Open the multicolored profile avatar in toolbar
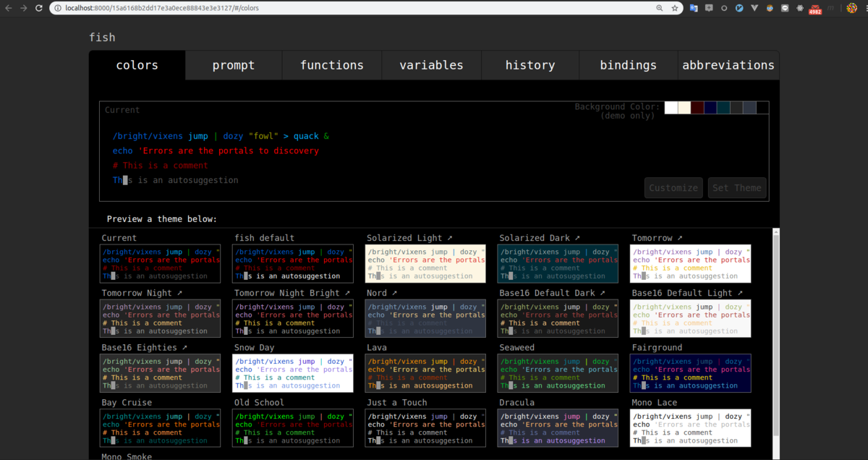This screenshot has height=460, width=868. pyautogui.click(x=852, y=8)
